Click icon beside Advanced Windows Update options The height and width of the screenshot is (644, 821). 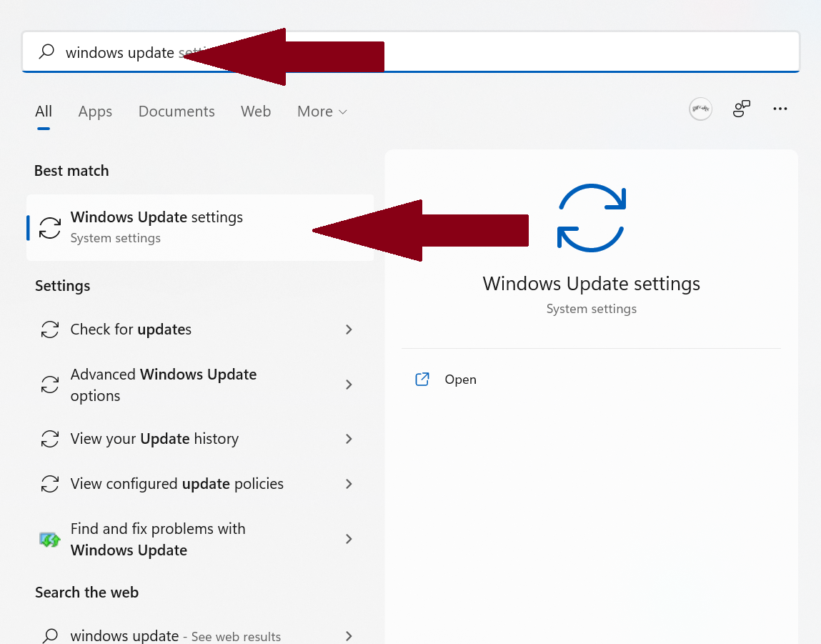point(50,385)
